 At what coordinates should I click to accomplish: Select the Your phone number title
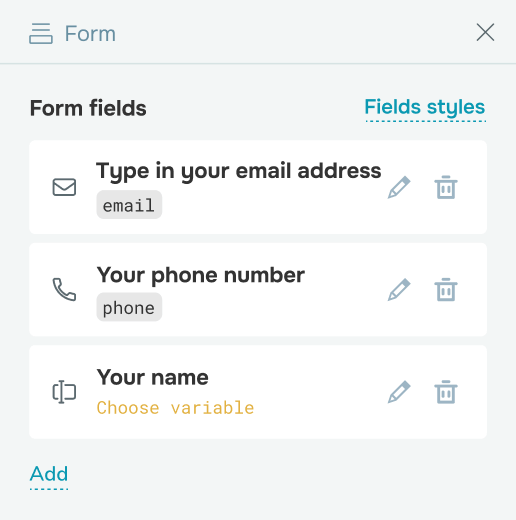(x=201, y=275)
